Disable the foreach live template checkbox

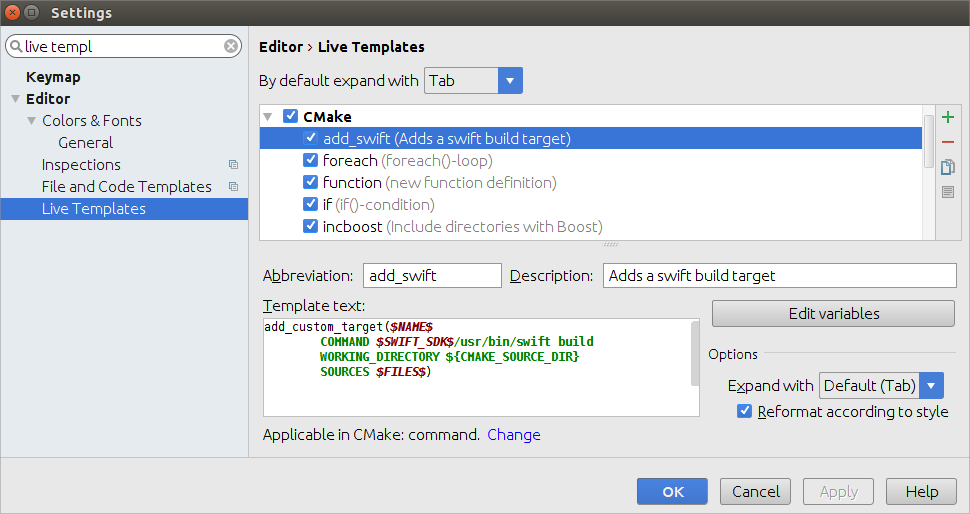click(x=310, y=161)
